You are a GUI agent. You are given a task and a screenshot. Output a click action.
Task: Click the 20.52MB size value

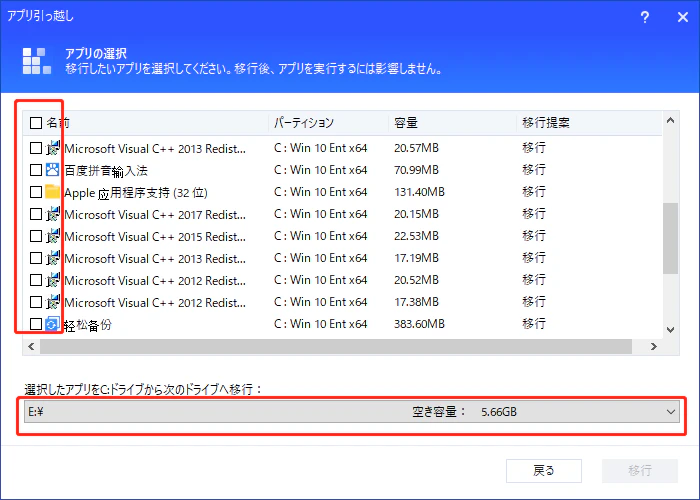[416, 280]
